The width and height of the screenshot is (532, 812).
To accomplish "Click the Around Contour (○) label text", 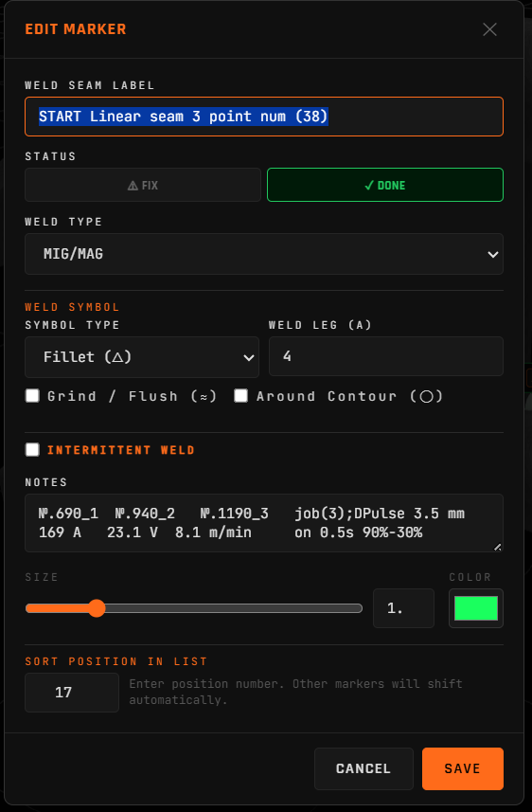I will pos(350,396).
